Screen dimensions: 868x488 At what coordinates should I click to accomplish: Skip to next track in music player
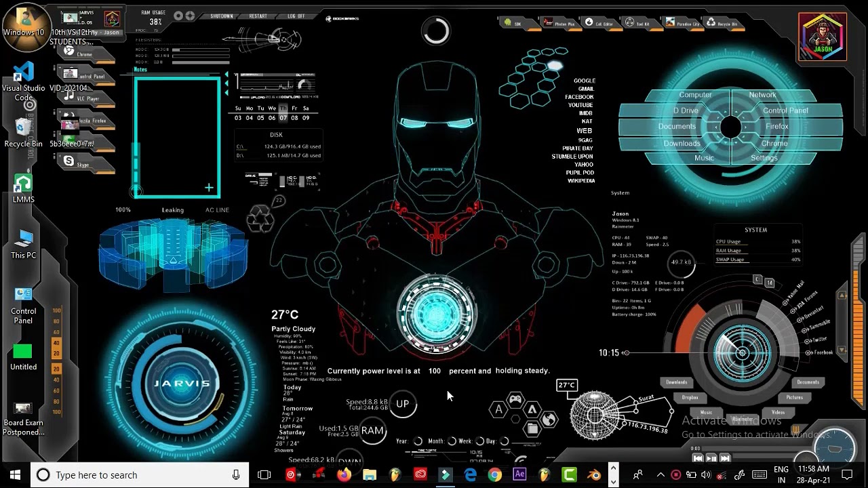(x=724, y=458)
